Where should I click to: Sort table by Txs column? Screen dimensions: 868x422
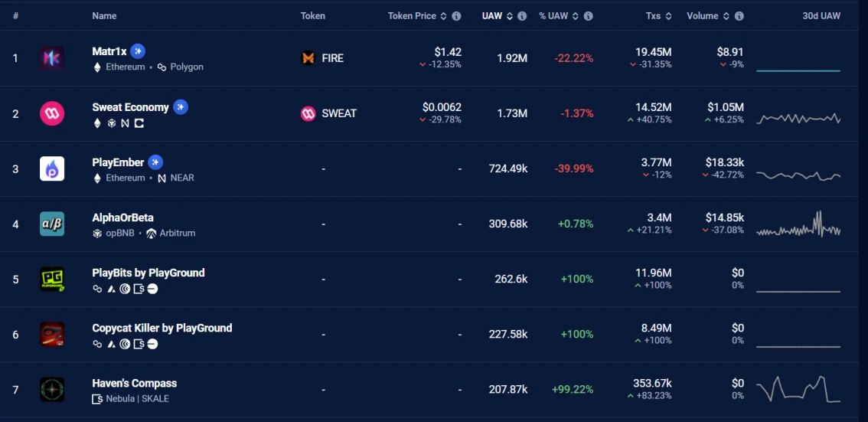(x=658, y=16)
